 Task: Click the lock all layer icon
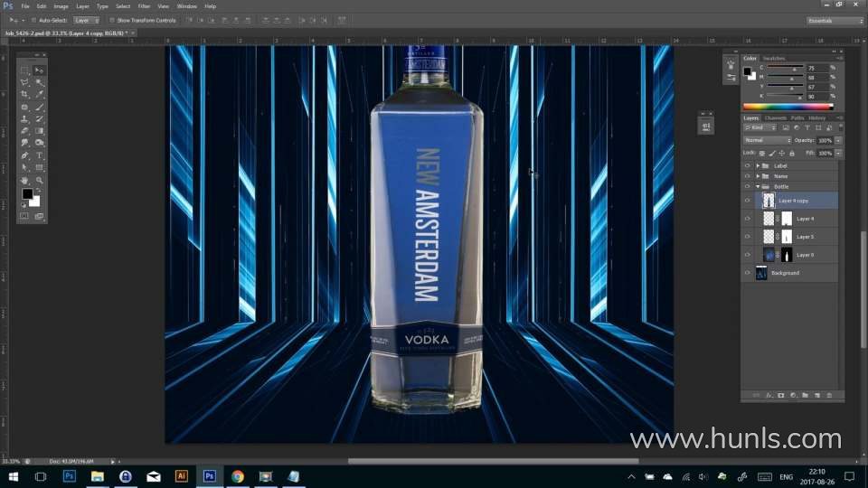[792, 154]
